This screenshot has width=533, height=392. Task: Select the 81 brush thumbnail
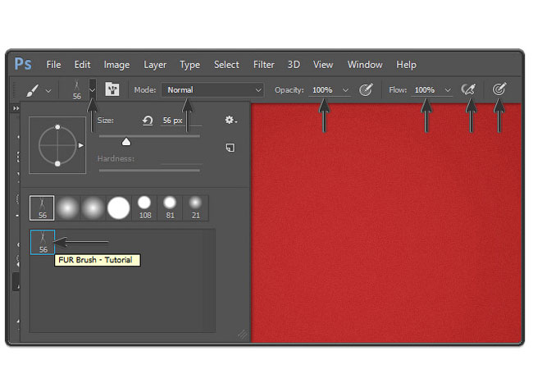(x=170, y=207)
